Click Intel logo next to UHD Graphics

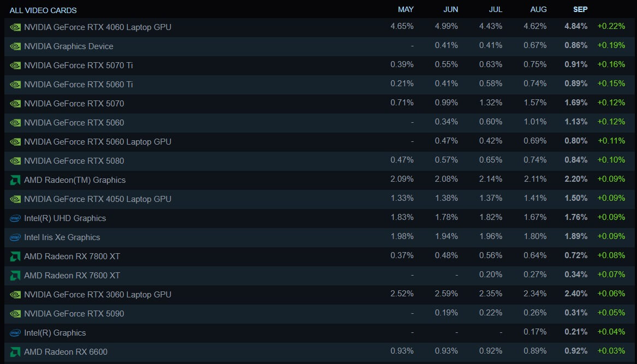pos(15,218)
